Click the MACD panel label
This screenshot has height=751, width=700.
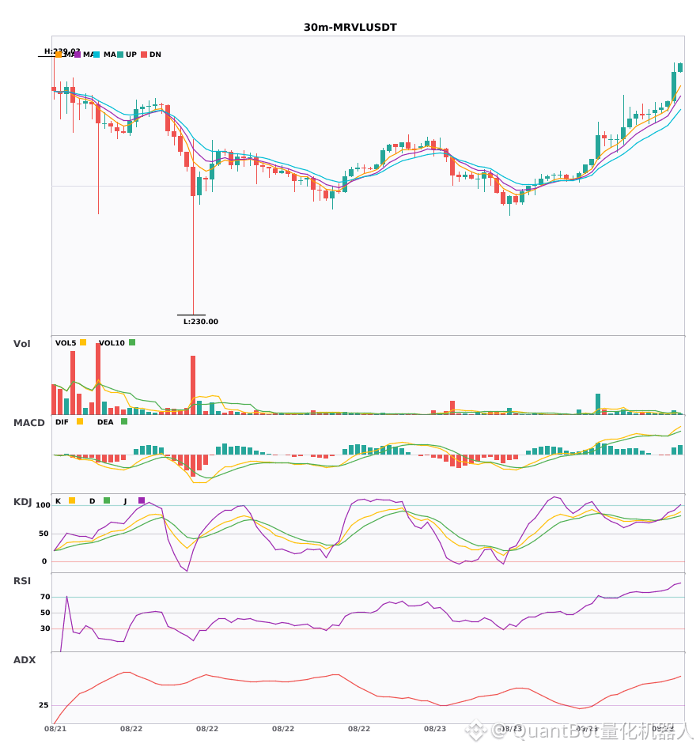pyautogui.click(x=28, y=423)
